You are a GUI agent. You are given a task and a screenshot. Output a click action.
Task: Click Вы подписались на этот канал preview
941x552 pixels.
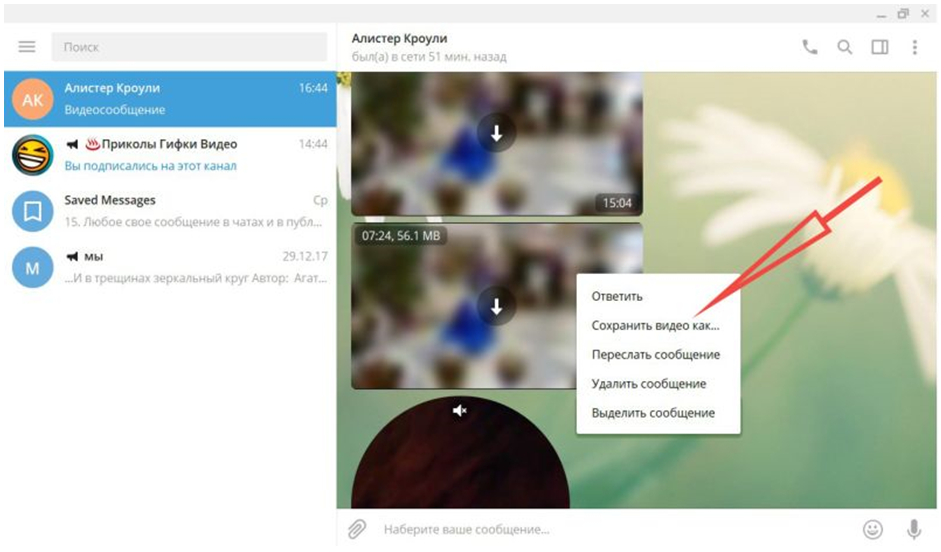[151, 166]
